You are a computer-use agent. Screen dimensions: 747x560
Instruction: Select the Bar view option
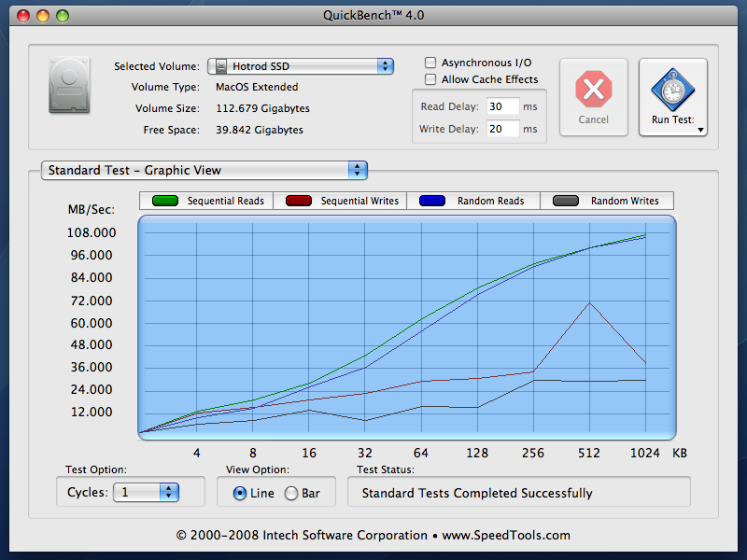[291, 494]
